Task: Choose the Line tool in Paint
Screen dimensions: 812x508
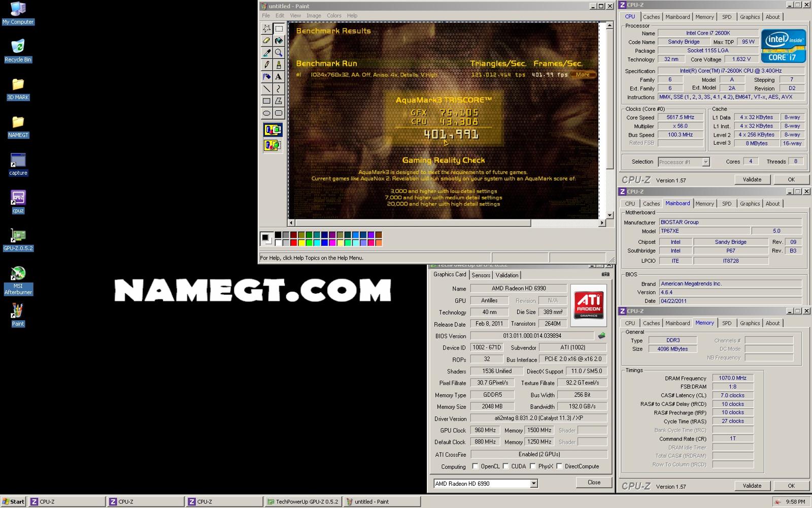Action: (266, 89)
